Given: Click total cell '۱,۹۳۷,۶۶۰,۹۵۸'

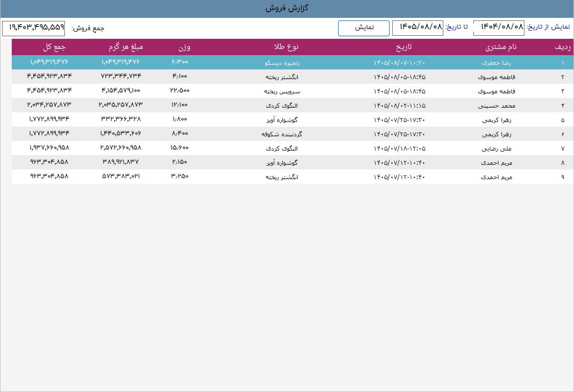Looking at the screenshot, I should pyautogui.click(x=50, y=147).
